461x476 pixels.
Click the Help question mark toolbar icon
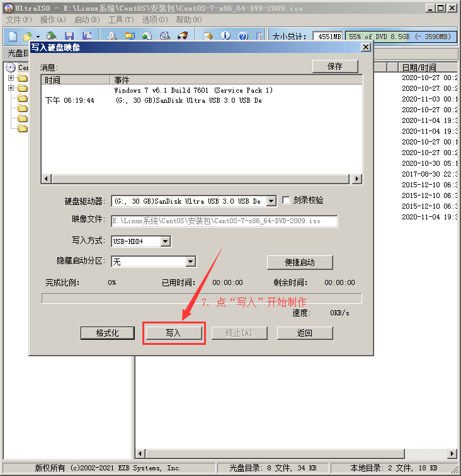(241, 37)
